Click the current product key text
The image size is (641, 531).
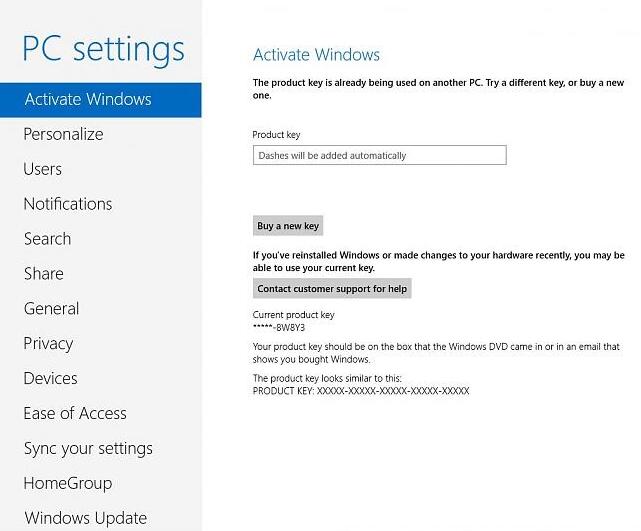pos(279,327)
